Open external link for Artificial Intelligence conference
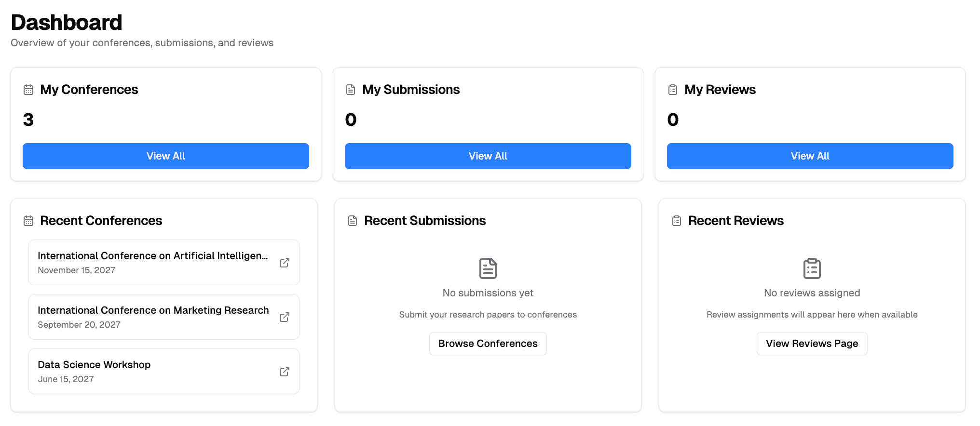Viewport: 980px width, 426px height. [x=285, y=263]
